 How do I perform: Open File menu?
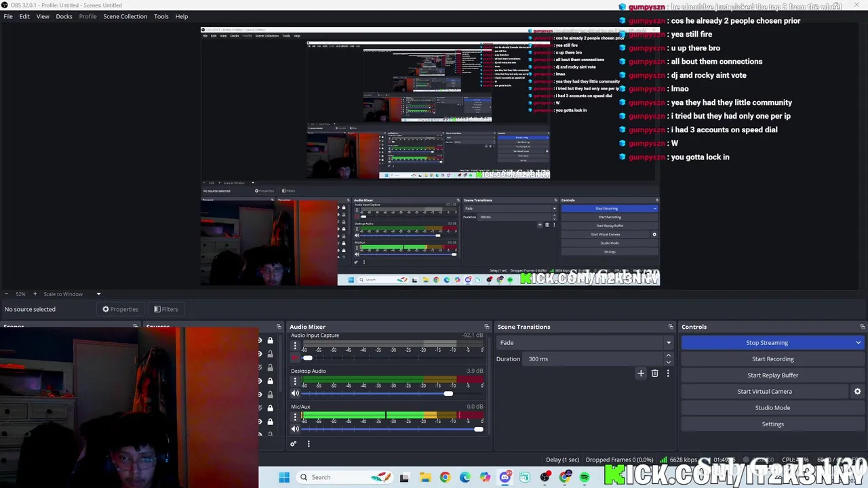click(8, 16)
